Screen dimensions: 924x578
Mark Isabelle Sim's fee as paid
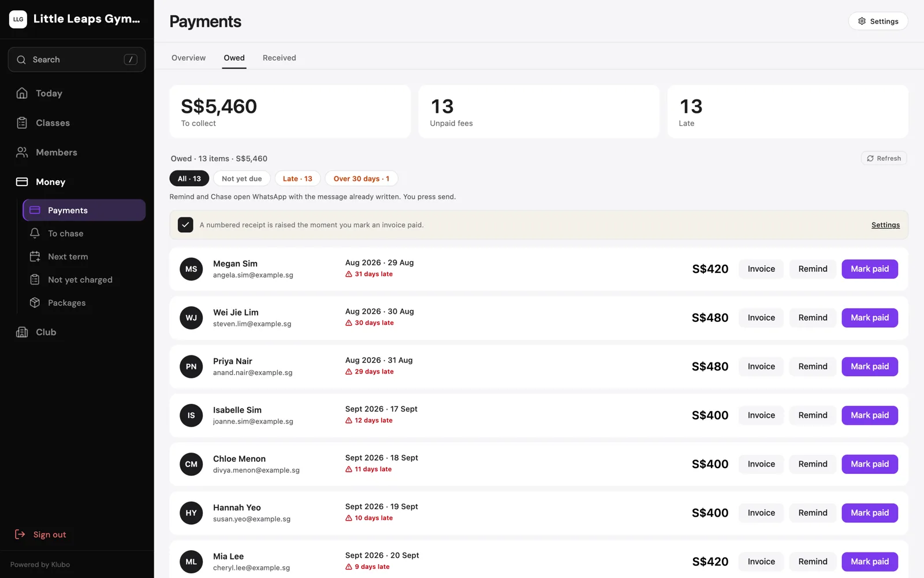[870, 415]
